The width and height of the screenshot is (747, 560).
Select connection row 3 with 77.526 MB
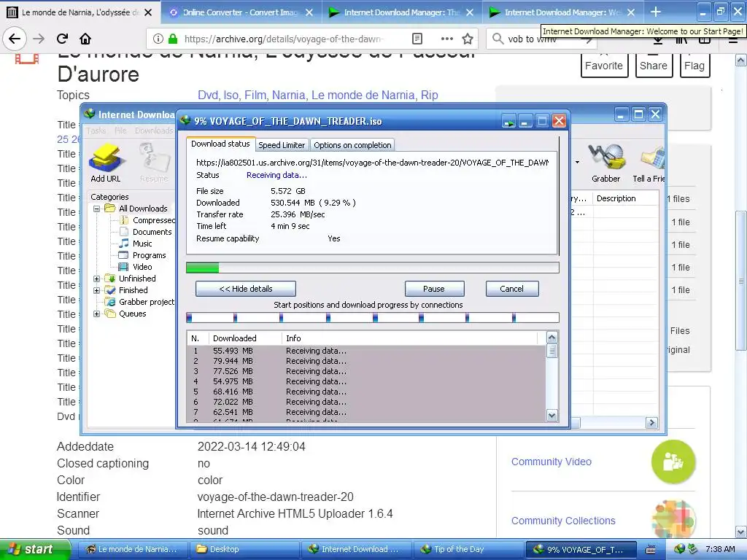click(x=366, y=371)
